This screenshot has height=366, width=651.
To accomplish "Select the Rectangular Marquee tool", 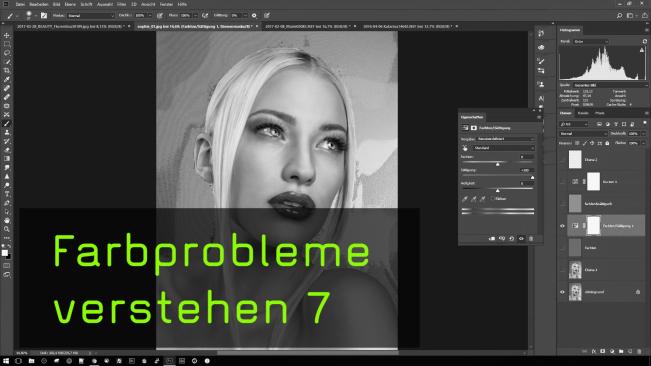I will (x=7, y=44).
